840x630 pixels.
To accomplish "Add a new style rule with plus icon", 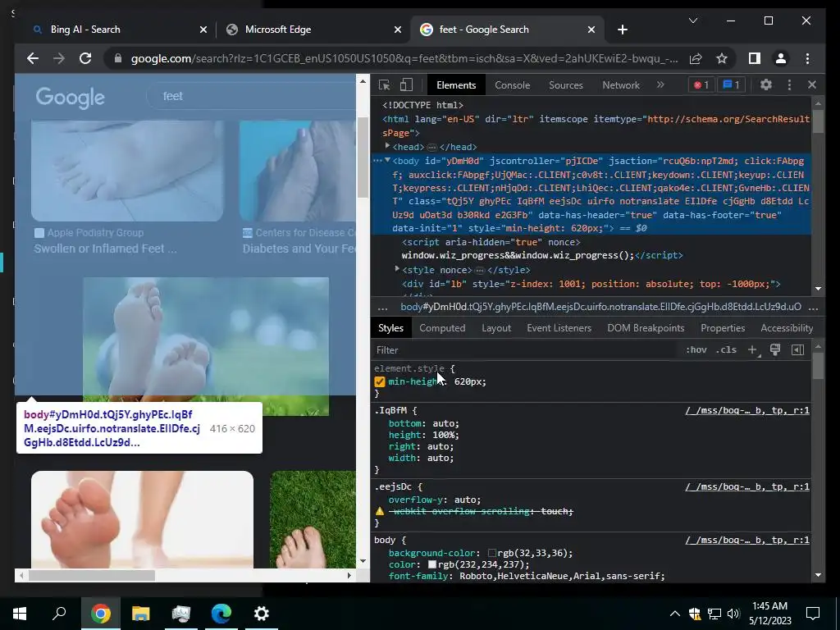I will [753, 349].
